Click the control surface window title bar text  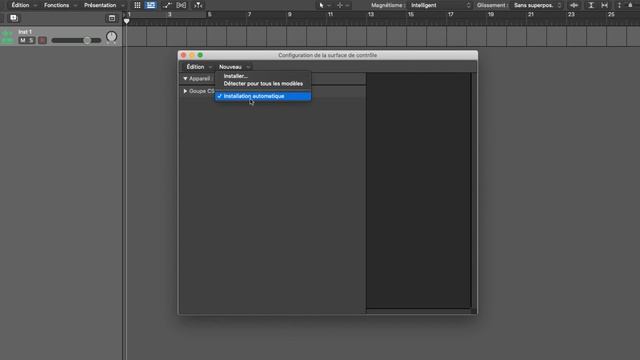pos(327,55)
